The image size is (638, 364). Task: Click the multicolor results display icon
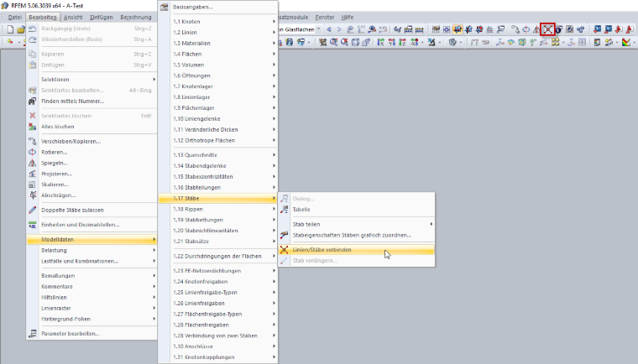point(625,42)
